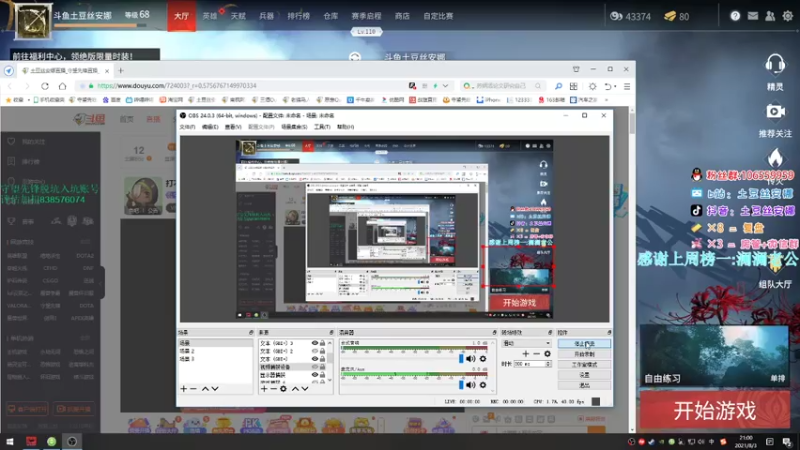Remove the selected OBS scene
800x450 pixels.
[193, 389]
